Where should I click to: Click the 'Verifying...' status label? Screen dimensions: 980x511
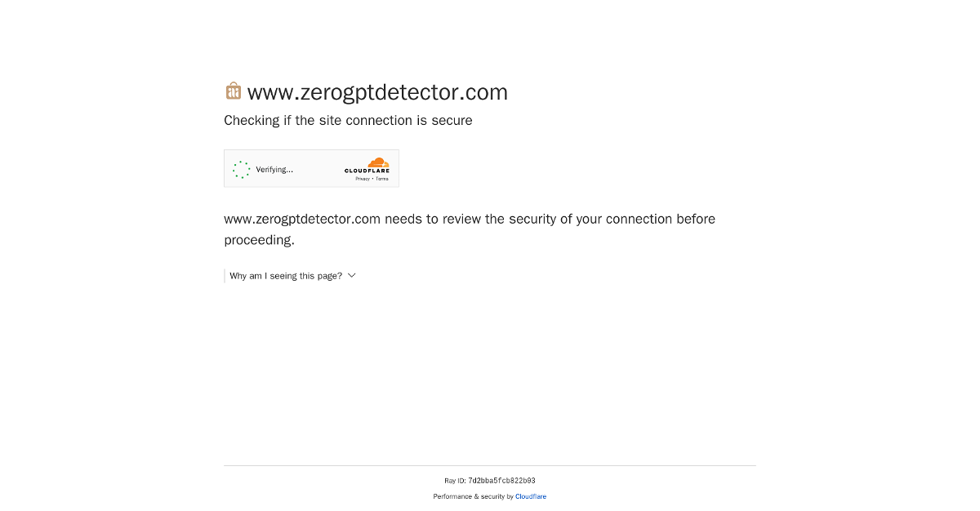click(274, 170)
